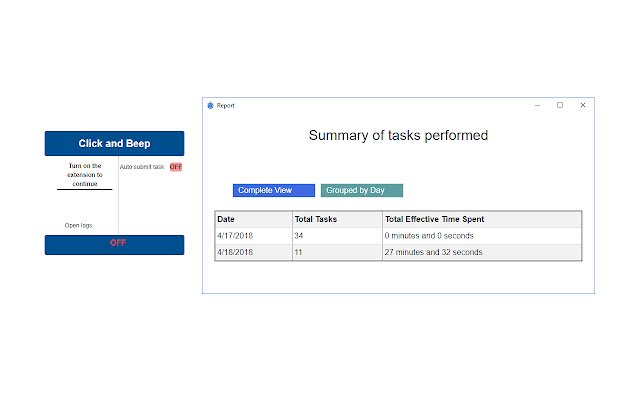Click the Total Effective Time Spent header
Screen dimensions: 640x400
[x=482, y=219]
